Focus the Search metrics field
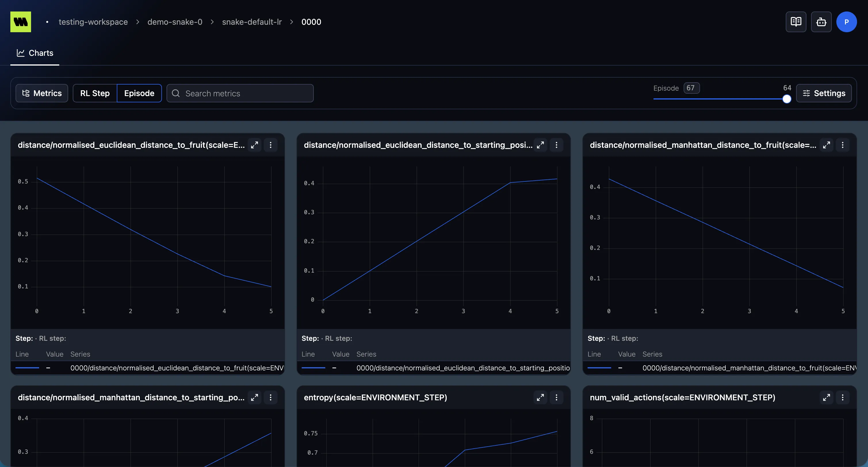The height and width of the screenshot is (467, 868). pos(240,93)
